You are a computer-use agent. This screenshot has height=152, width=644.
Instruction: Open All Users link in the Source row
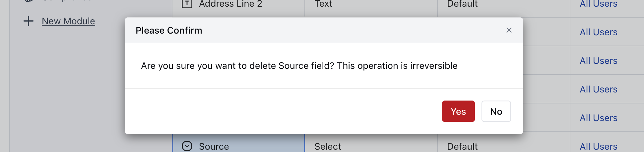click(x=598, y=146)
